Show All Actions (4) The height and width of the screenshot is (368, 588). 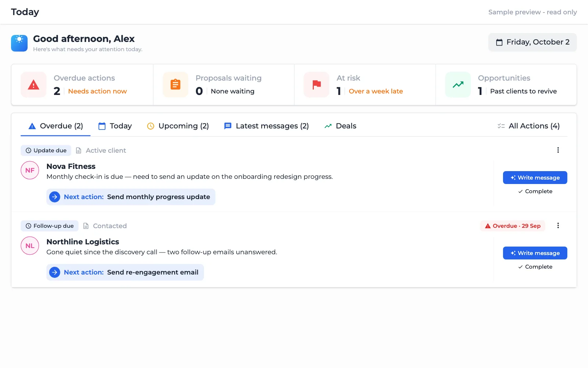[x=528, y=126]
